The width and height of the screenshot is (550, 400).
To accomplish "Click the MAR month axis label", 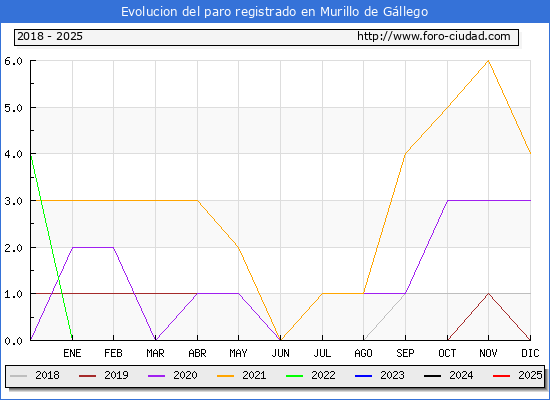I will click(x=155, y=353).
